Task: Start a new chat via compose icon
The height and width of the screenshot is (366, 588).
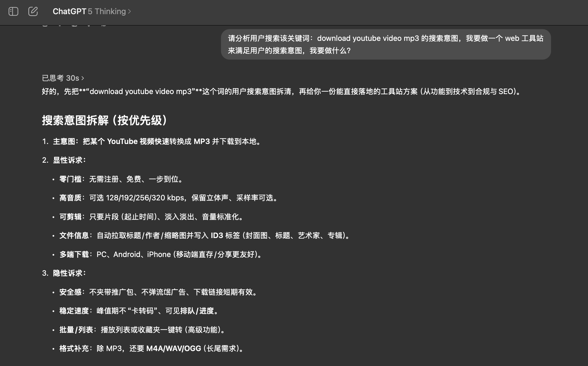Action: [x=33, y=11]
